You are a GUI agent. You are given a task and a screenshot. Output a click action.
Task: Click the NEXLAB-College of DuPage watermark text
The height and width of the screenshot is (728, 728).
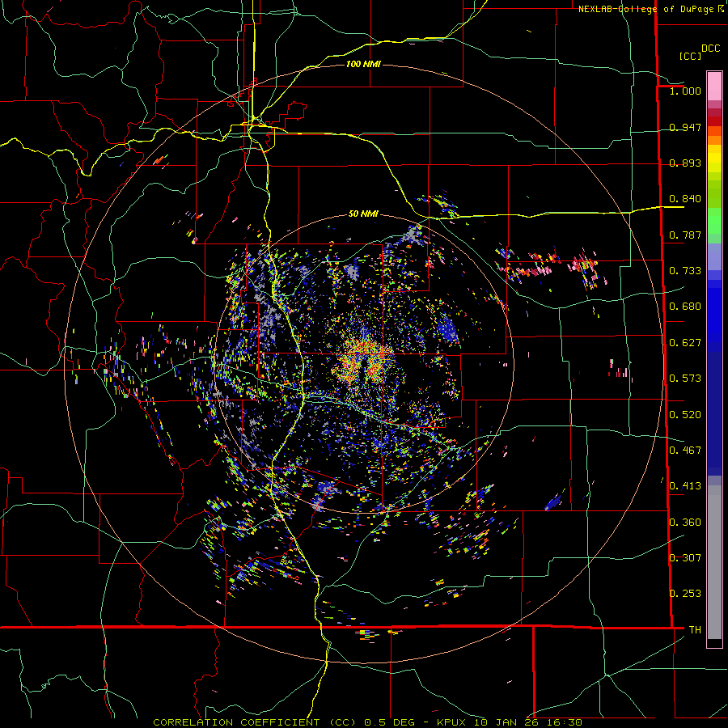pos(650,8)
